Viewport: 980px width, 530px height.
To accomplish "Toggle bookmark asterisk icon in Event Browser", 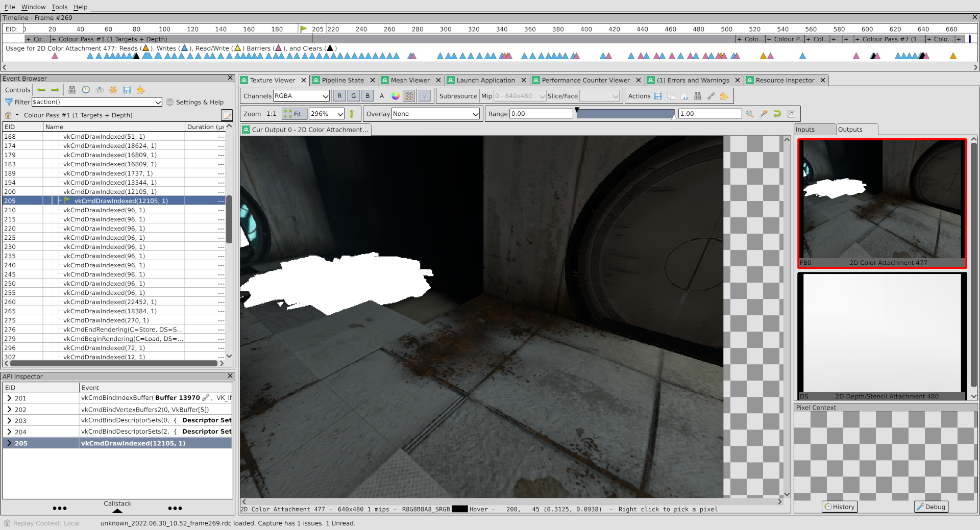I will point(113,90).
